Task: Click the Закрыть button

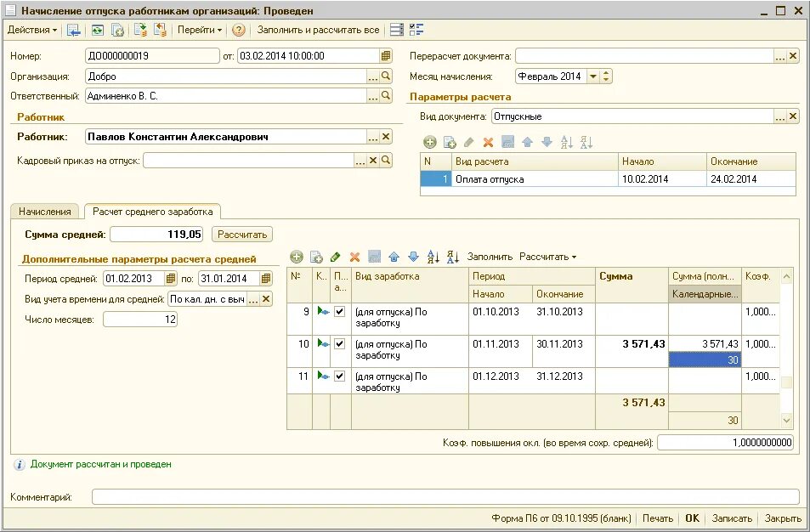Action: (783, 518)
